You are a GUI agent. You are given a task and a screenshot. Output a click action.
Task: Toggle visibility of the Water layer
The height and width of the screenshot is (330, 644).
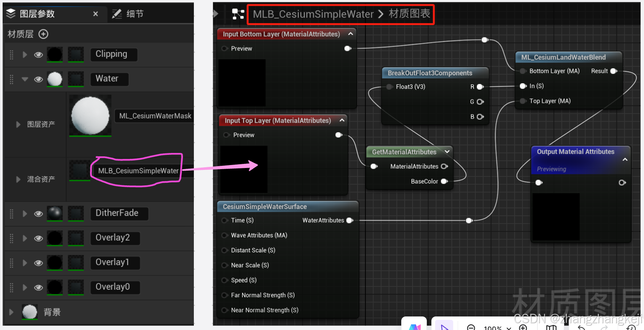pos(38,79)
